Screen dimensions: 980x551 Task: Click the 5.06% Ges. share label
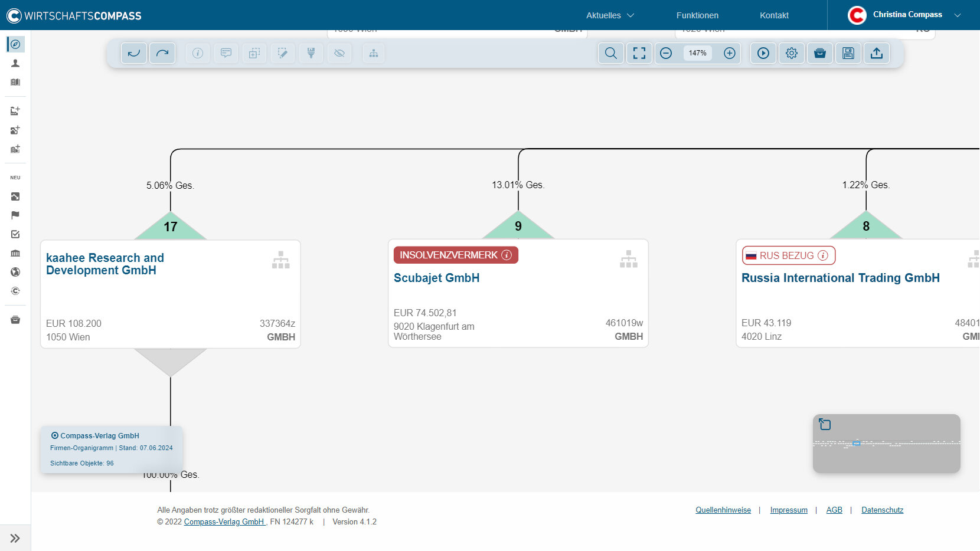[170, 186]
